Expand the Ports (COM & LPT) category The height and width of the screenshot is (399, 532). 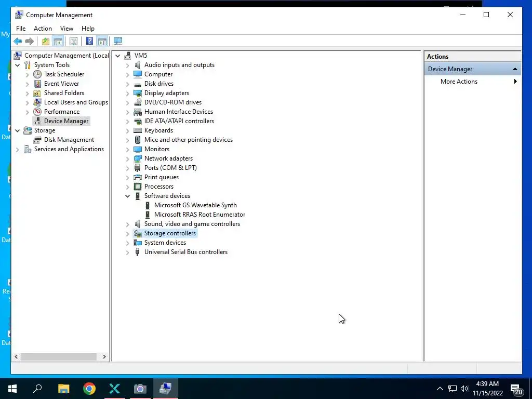[128, 168]
